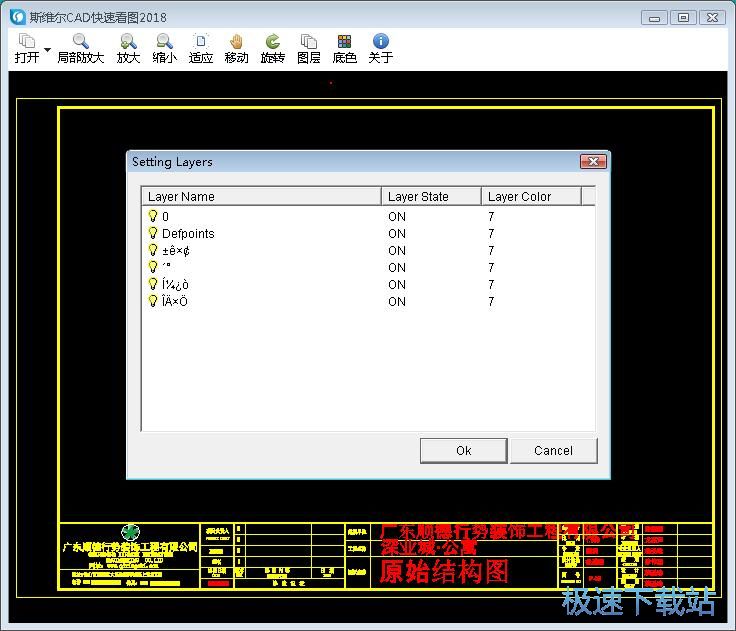Click the background color palette icon
736x631 pixels.
click(x=344, y=42)
